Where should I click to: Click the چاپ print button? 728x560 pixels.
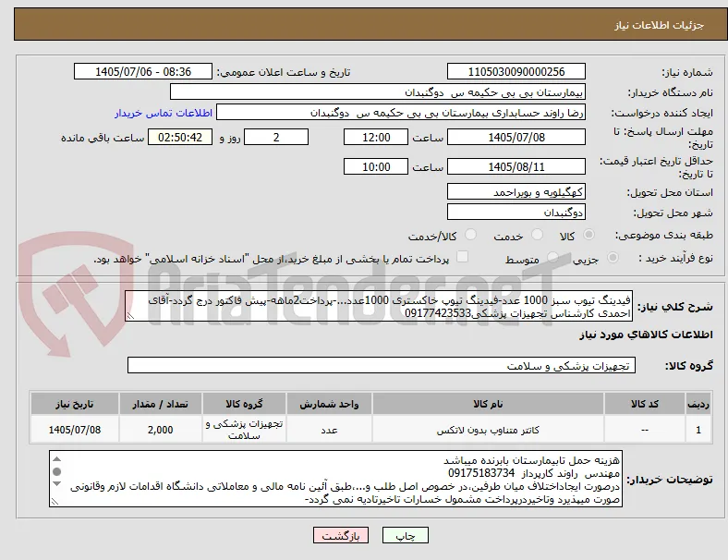point(406,536)
